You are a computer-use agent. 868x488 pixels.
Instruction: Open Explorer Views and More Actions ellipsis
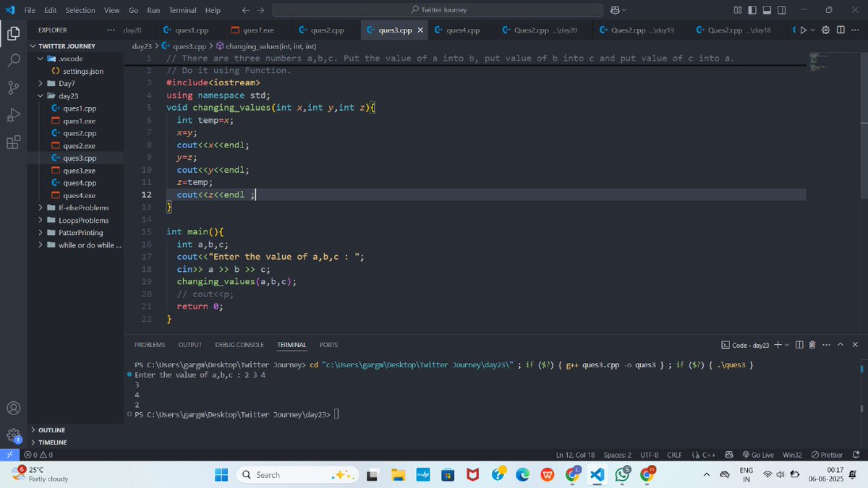pyautogui.click(x=110, y=30)
